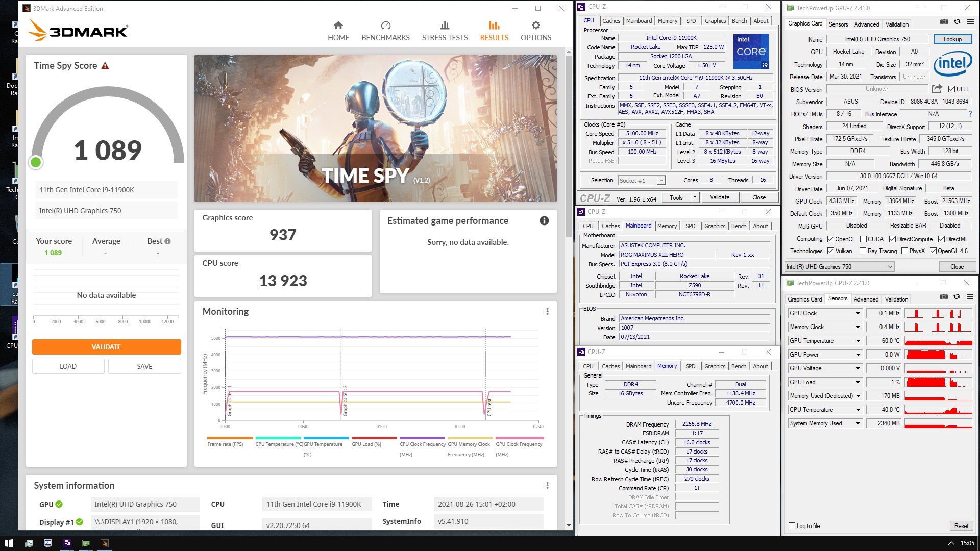The image size is (980, 551).
Task: Switch to SPD tab in Mainboard CPU-Z window
Action: [690, 226]
